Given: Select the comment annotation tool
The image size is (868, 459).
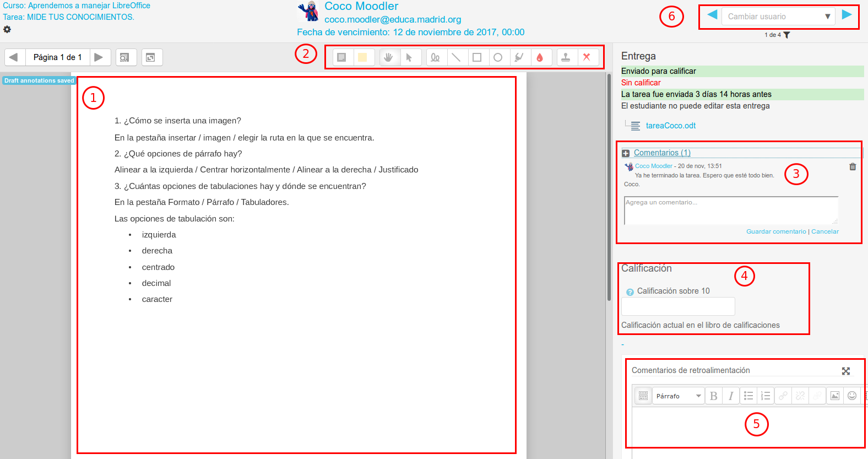Looking at the screenshot, I should click(x=341, y=57).
